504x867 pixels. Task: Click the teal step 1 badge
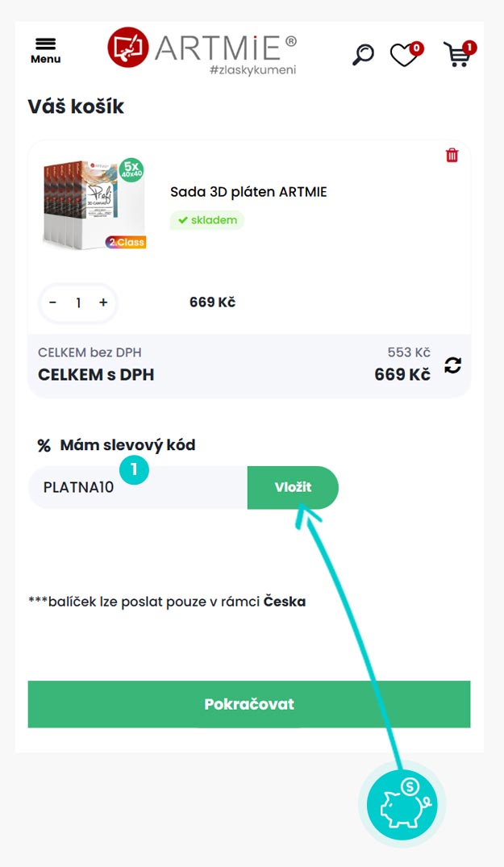134,469
